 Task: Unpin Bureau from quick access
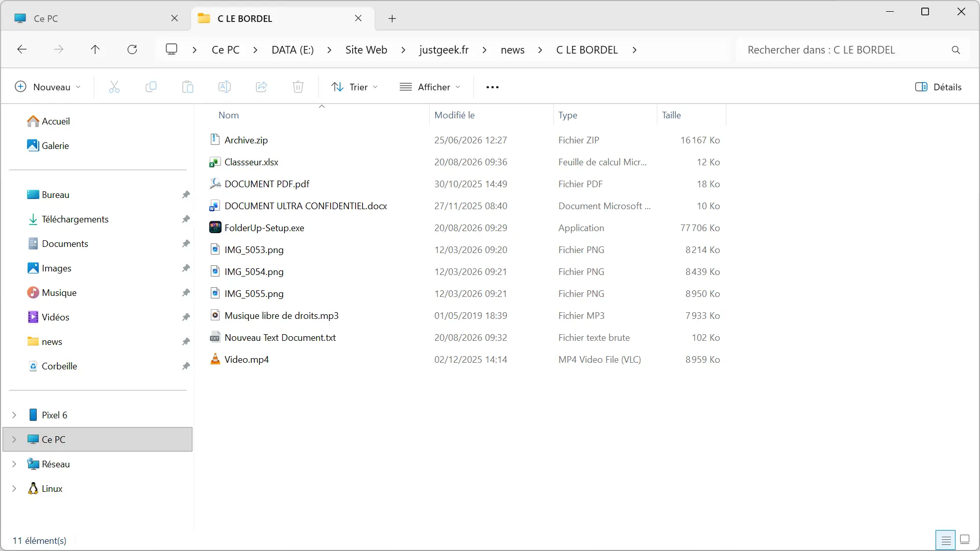pyautogui.click(x=186, y=195)
